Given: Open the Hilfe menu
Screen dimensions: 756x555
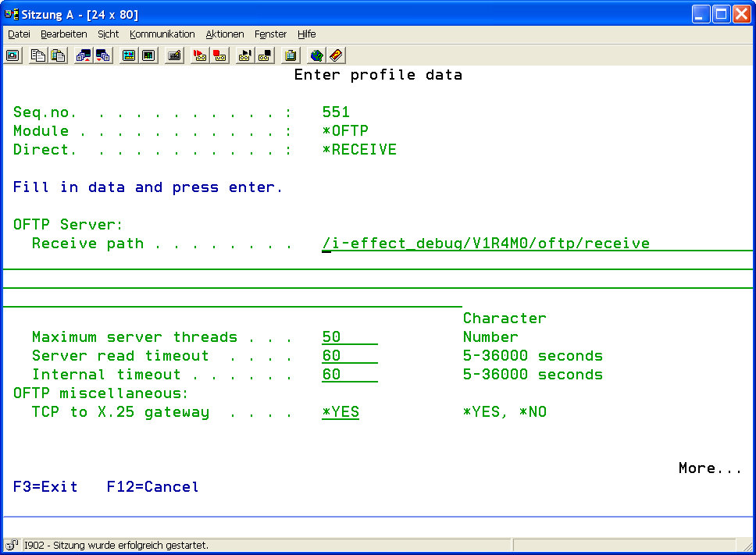Looking at the screenshot, I should pos(306,34).
